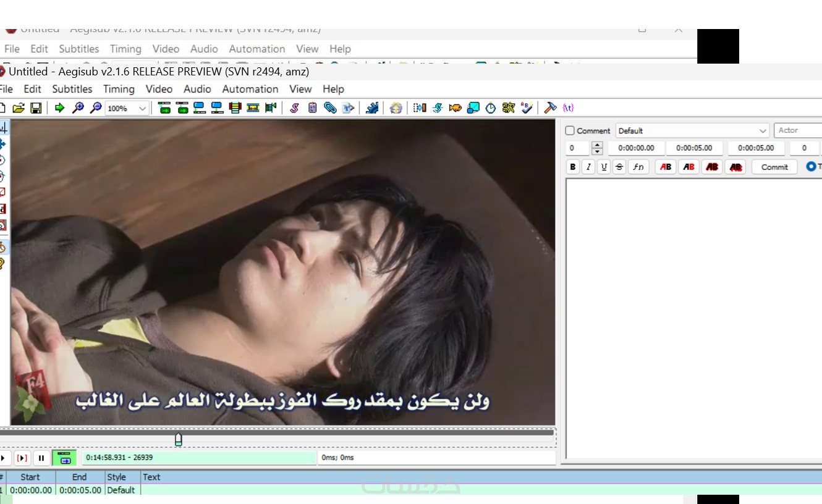Click the 0ms; 0ms offset readout
Screen dimensions: 822x504
click(436, 458)
